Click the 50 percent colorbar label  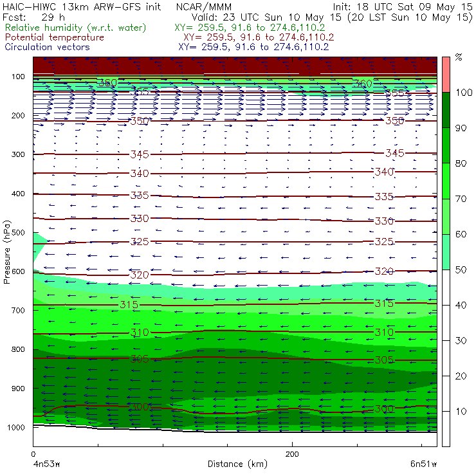point(461,270)
